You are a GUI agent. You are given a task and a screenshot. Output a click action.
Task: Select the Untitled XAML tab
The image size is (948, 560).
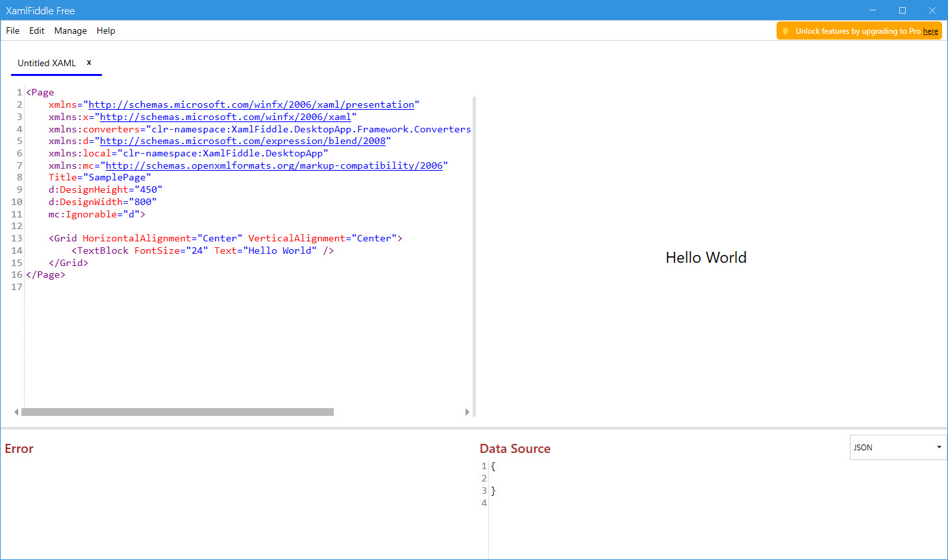point(47,63)
